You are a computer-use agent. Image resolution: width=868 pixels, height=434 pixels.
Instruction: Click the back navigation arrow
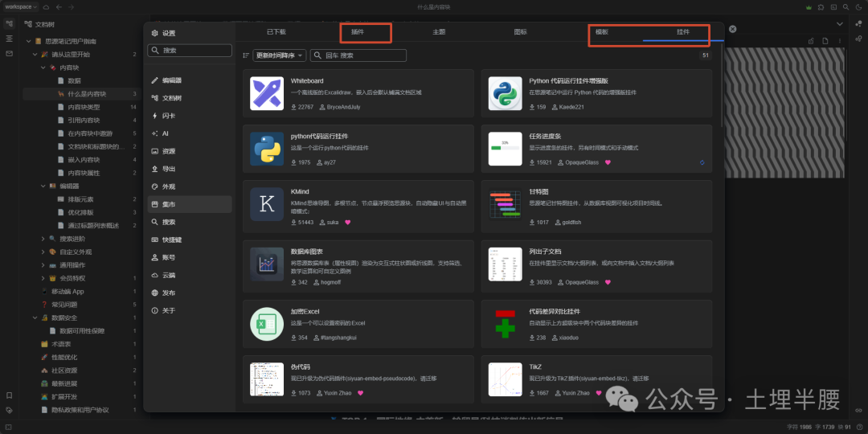tap(59, 6)
